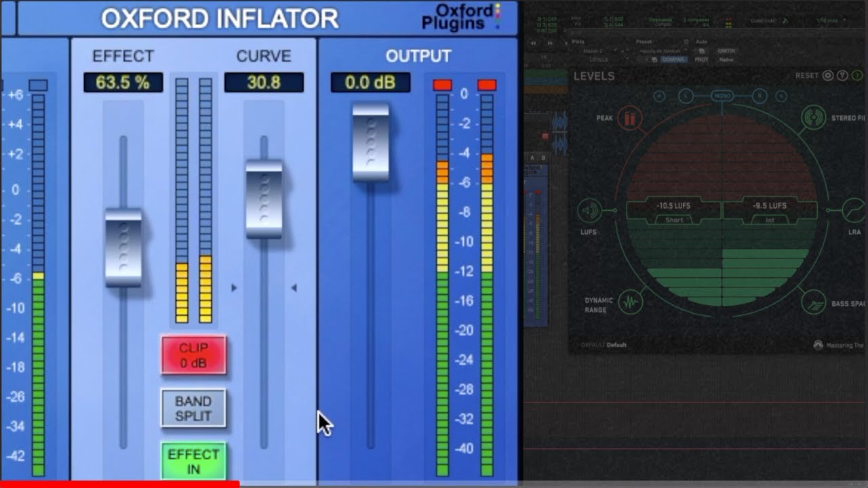
Task: Solo the L channel in Levels
Action: pyautogui.click(x=686, y=96)
